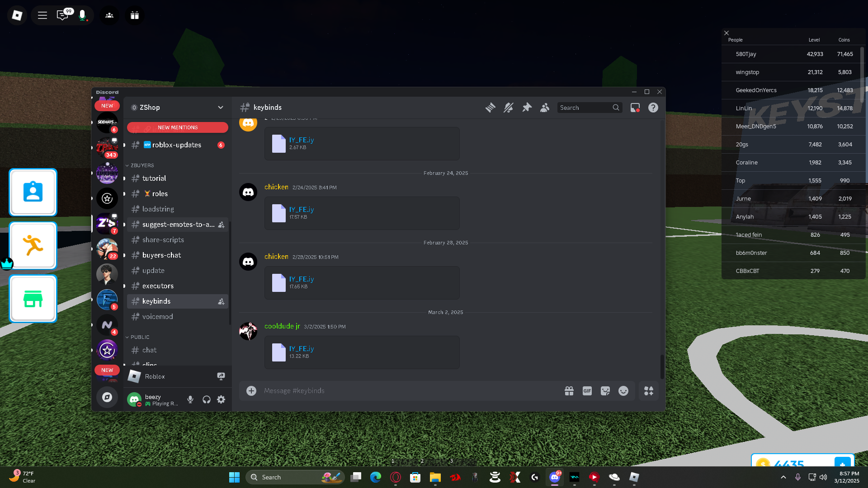Screen dimensions: 868x488
Task: Open the Discord inbox
Action: [x=635, y=108]
